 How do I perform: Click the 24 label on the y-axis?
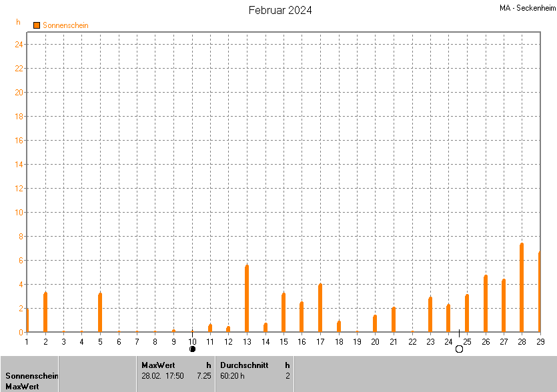20,45
